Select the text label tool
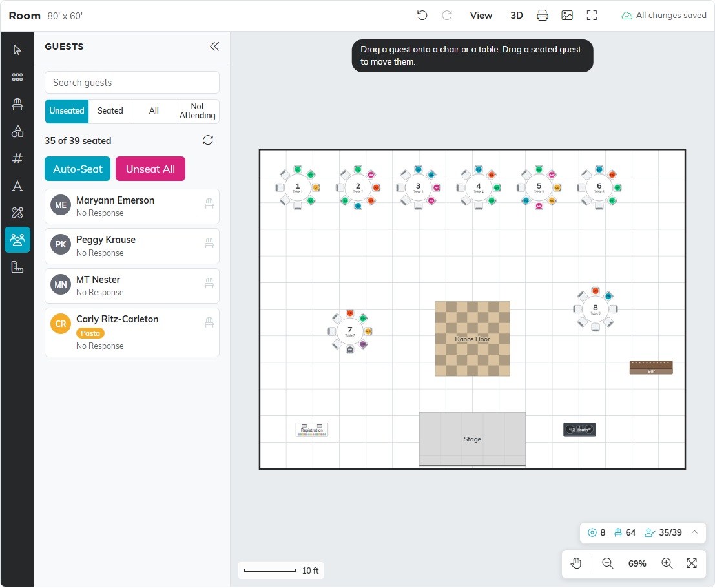The height and width of the screenshot is (588, 715). 17,185
